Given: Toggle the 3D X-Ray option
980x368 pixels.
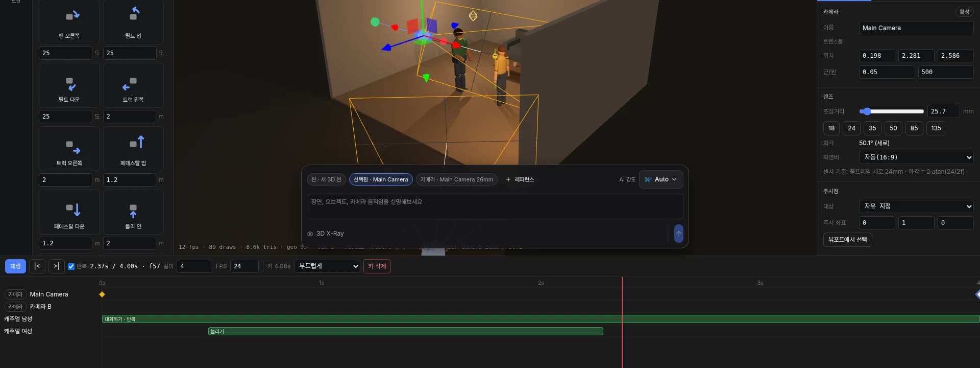Looking at the screenshot, I should [326, 234].
